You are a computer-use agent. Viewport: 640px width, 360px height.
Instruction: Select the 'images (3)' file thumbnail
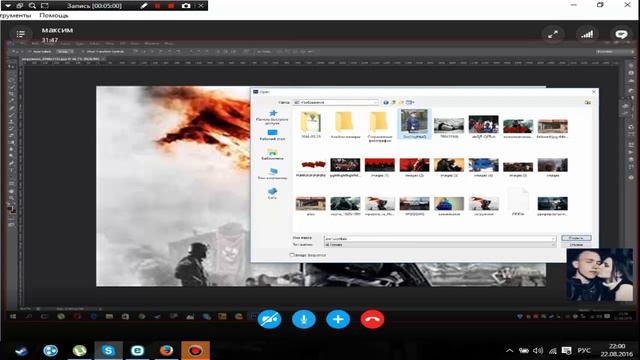pyautogui.click(x=449, y=167)
